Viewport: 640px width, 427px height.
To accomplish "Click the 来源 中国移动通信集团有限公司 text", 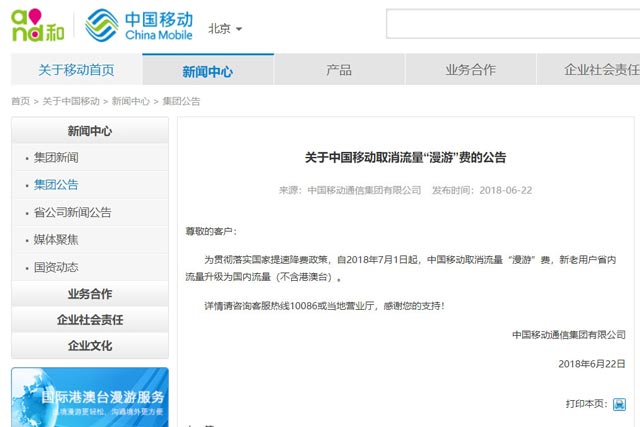I will (x=350, y=190).
